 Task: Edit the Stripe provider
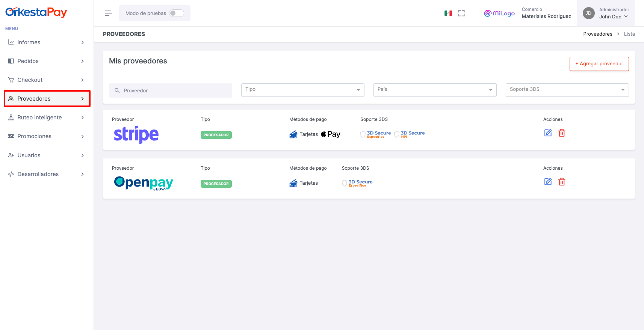pos(548,133)
